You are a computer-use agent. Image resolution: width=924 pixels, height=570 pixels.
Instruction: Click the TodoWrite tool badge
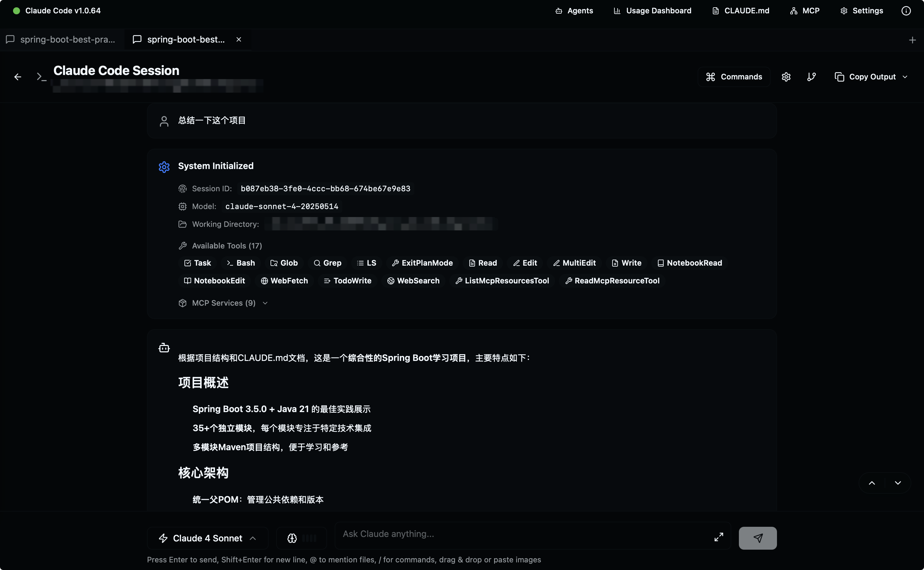point(348,281)
